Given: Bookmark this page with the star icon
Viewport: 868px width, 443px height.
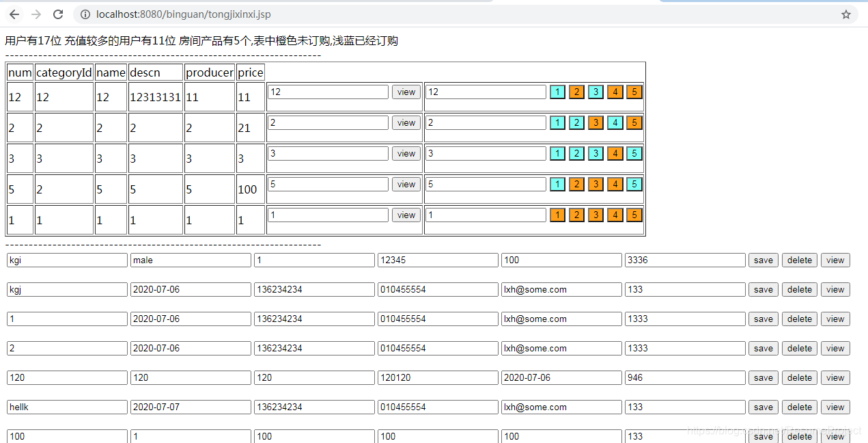Looking at the screenshot, I should coord(846,14).
